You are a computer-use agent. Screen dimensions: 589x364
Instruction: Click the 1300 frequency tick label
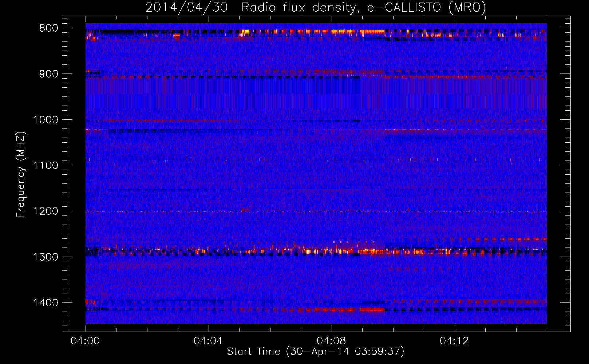46,257
